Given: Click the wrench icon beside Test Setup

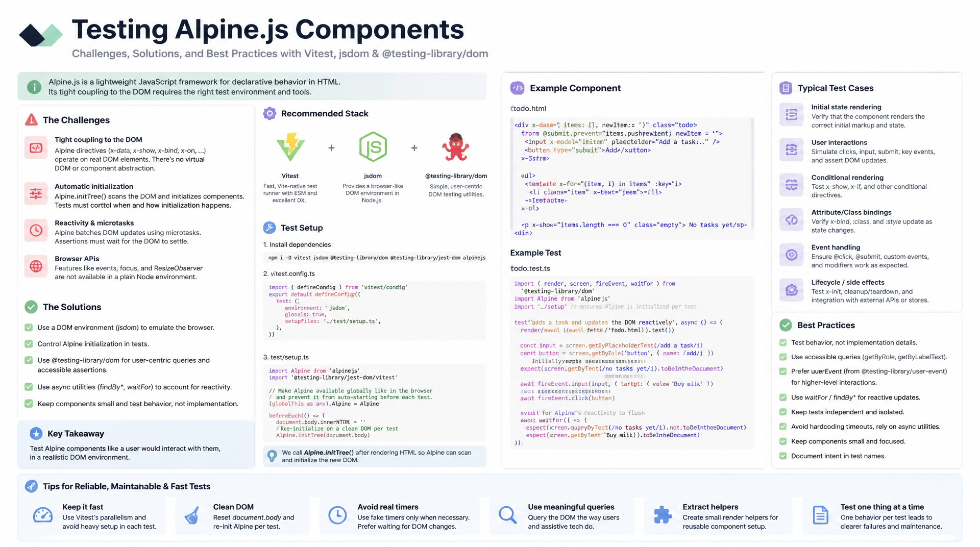Looking at the screenshot, I should pos(269,228).
